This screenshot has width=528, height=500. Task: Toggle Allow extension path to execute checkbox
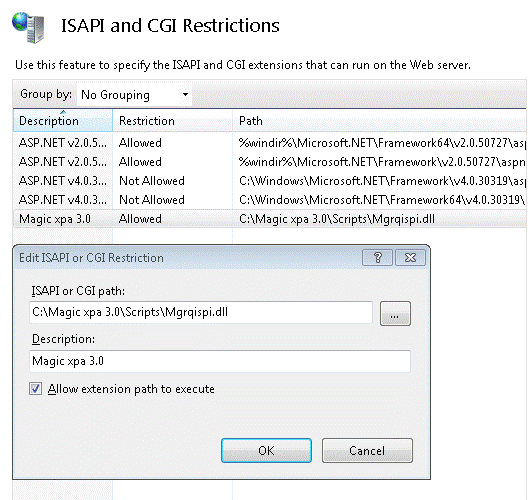(x=35, y=389)
